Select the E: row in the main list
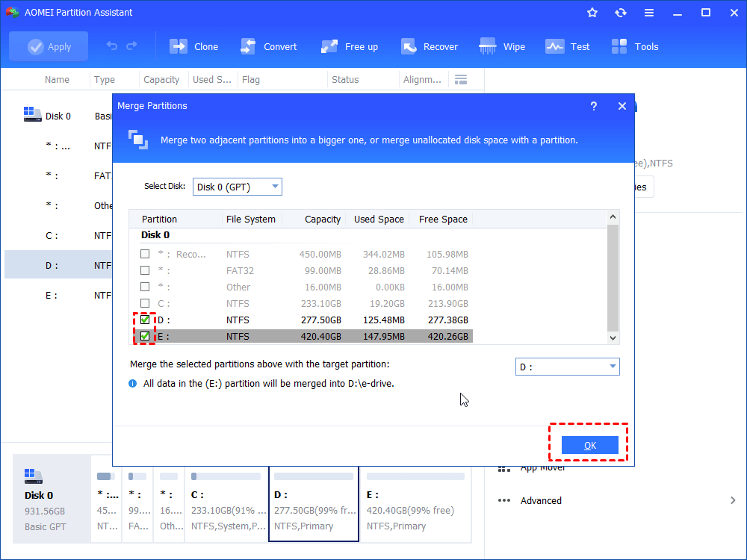 click(58, 295)
